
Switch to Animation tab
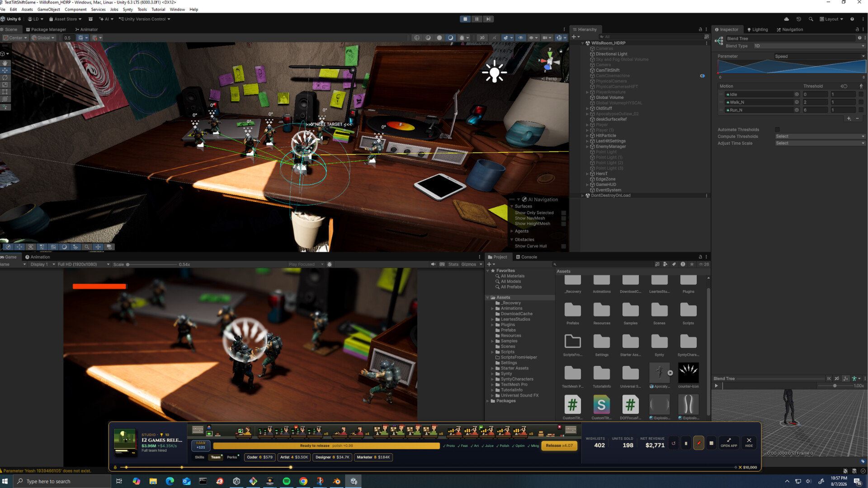tap(38, 257)
